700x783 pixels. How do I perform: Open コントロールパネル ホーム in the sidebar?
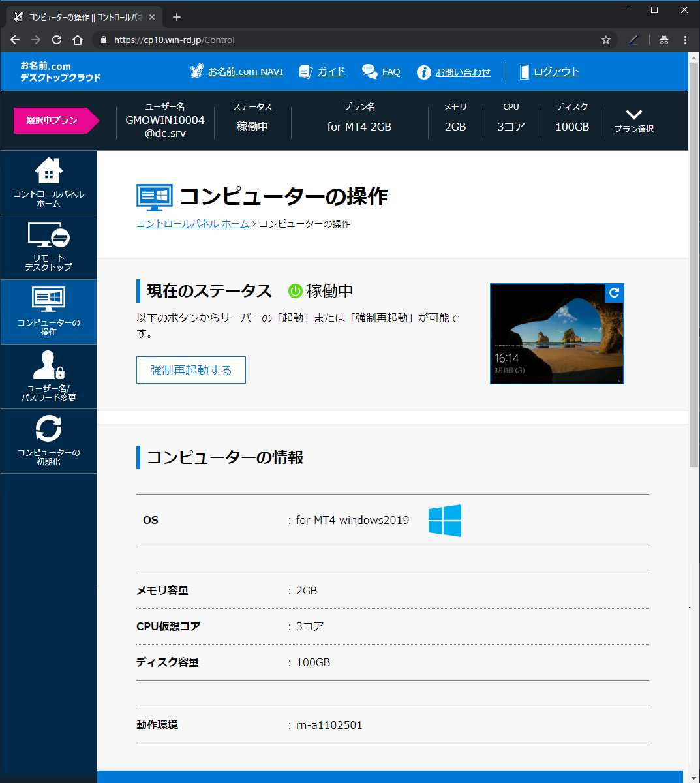48,183
